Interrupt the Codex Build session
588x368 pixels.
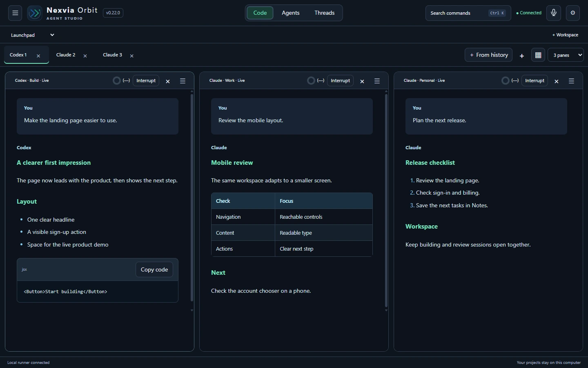coord(146,81)
